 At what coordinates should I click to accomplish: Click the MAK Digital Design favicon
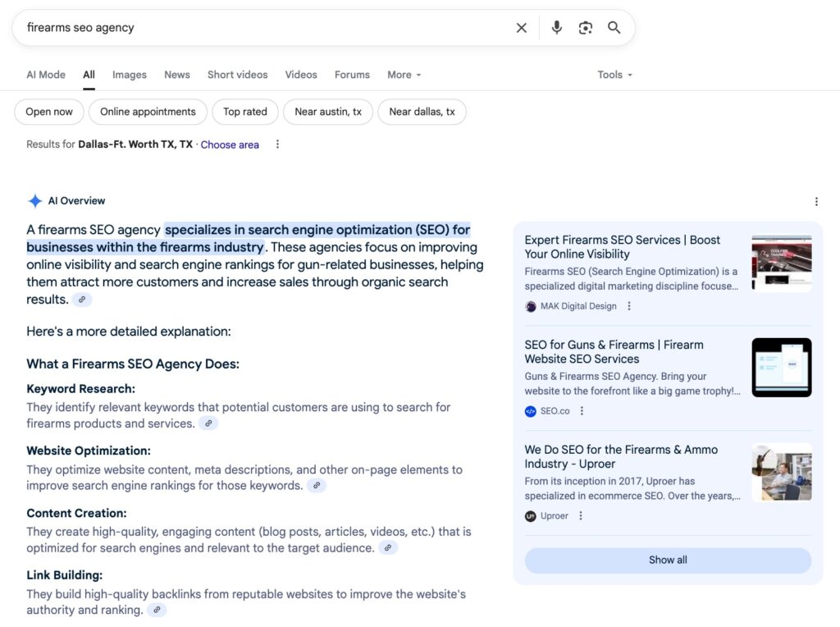pyautogui.click(x=531, y=307)
